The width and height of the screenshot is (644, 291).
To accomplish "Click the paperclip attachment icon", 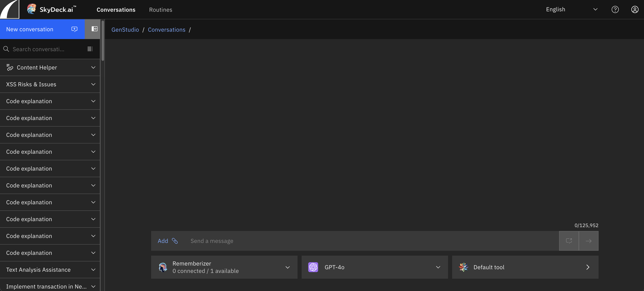I will pyautogui.click(x=175, y=241).
